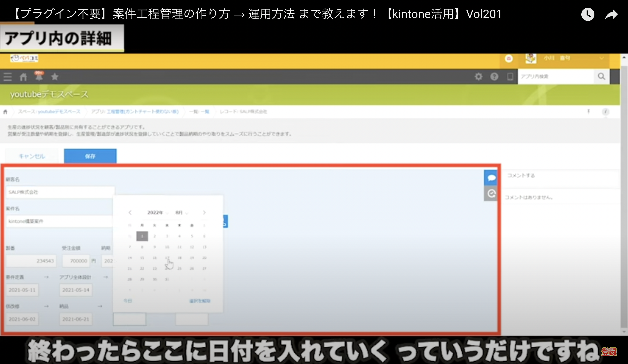Click the help question mark icon
Viewport: 628px width, 364px height.
(x=494, y=77)
